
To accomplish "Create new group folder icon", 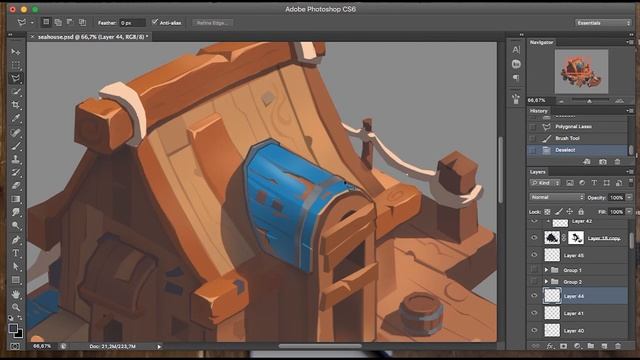I will [591, 346].
